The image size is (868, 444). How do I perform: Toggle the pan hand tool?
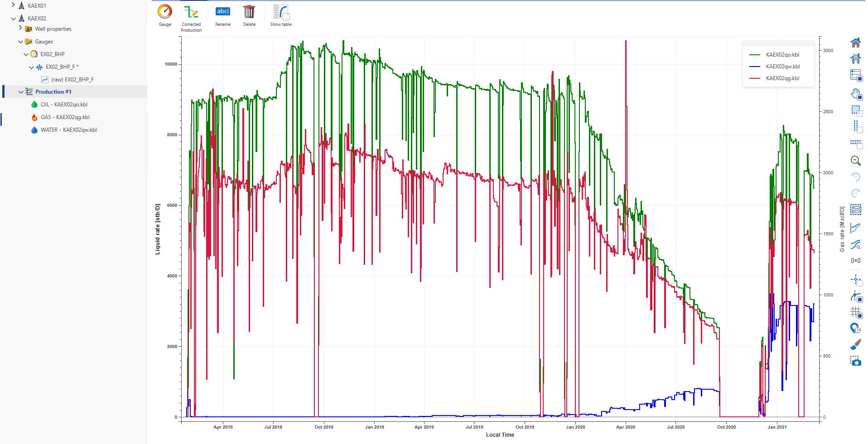click(x=855, y=94)
